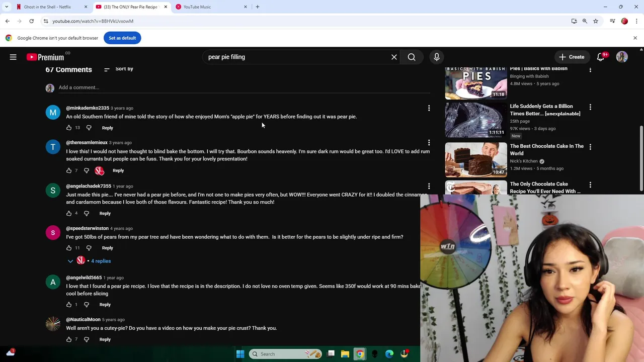Open menu for Life Suddenly Gets a Billion video
Viewport: 644px width, 362px height.
[590, 107]
